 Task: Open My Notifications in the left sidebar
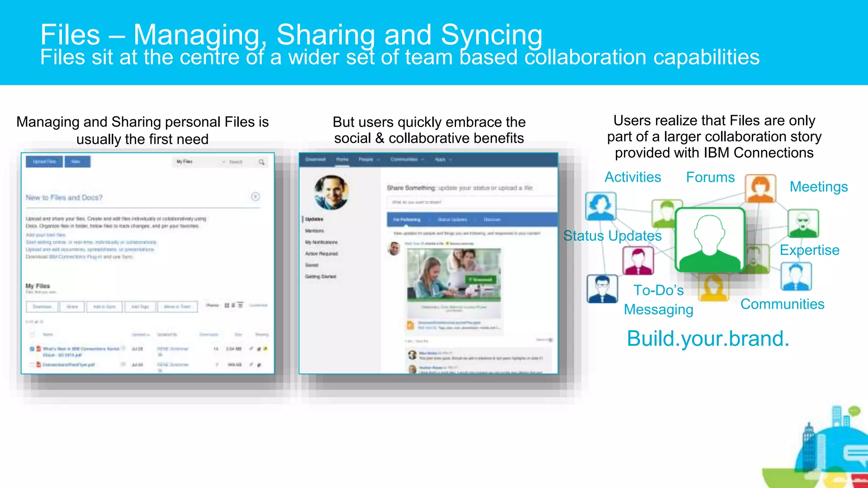click(x=321, y=242)
